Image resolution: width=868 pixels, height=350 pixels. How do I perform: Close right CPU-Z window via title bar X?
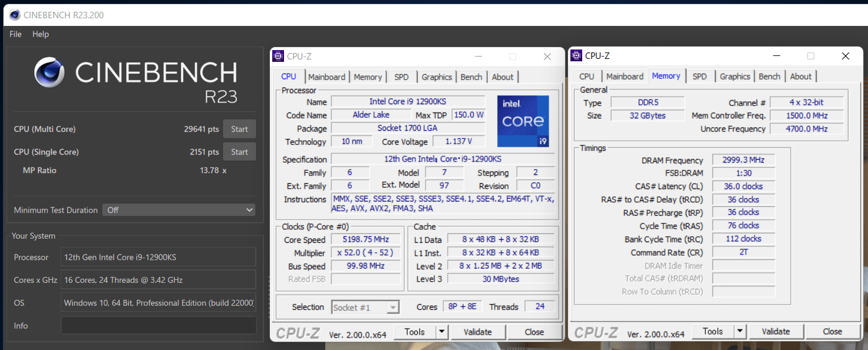(846, 56)
